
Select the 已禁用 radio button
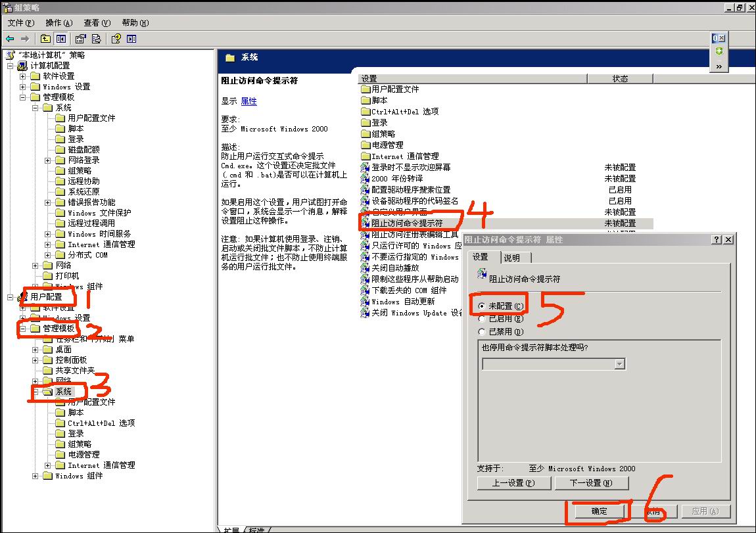click(x=483, y=332)
